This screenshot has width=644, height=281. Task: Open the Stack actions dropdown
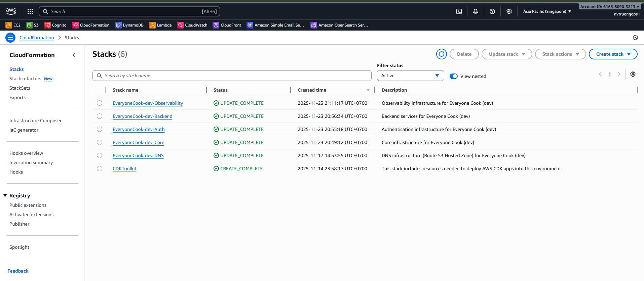point(560,54)
